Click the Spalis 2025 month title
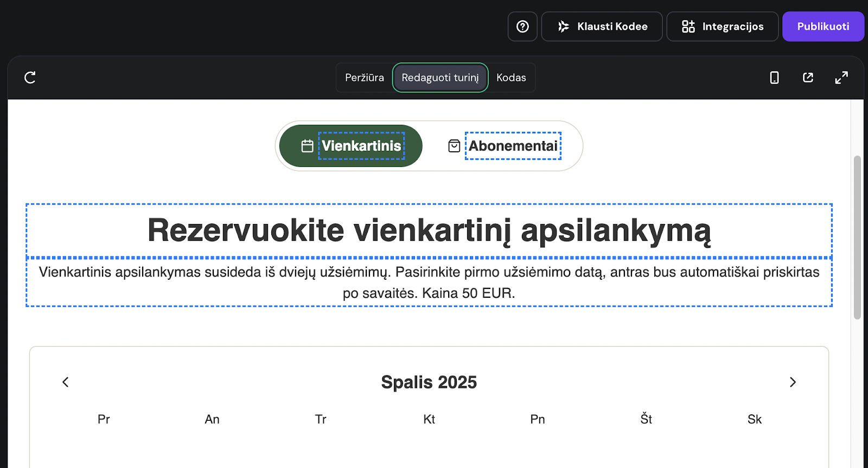 pos(429,382)
